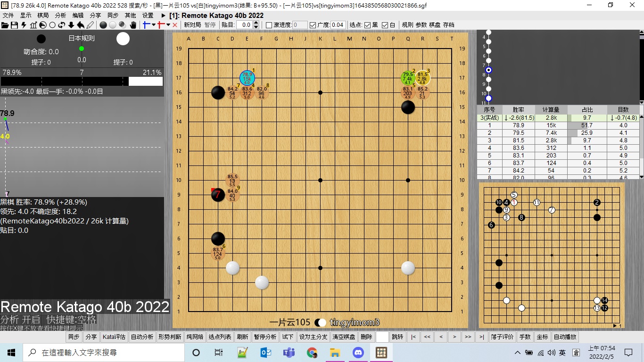This screenshot has width=644, height=362.
Task: Click the 自动播放 button
Action: [x=565, y=337]
